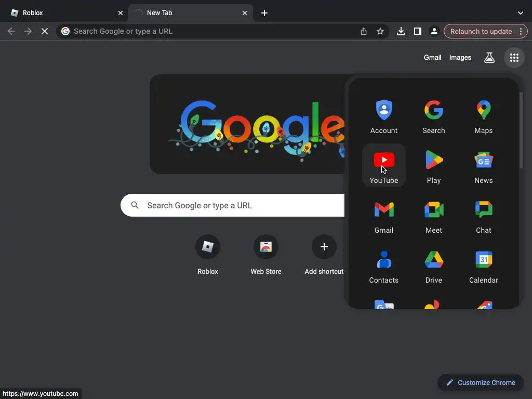The height and width of the screenshot is (399, 532).
Task: Go back to the previous page
Action: click(11, 31)
